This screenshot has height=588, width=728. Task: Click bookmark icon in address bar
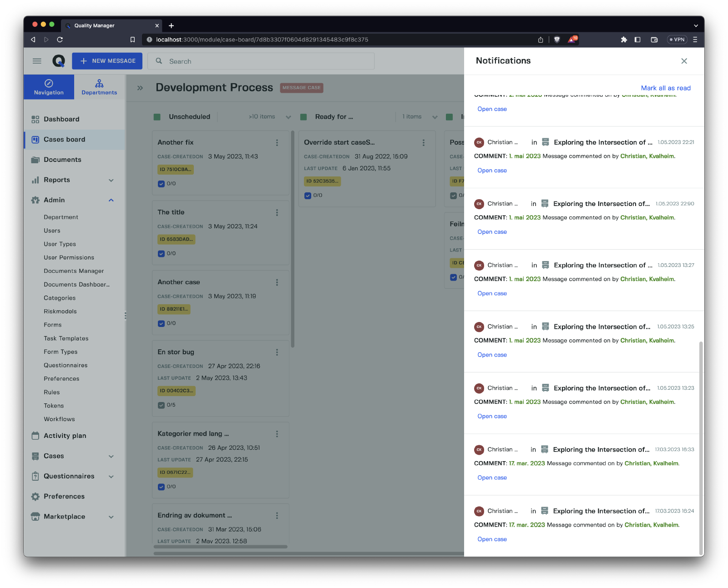click(132, 40)
